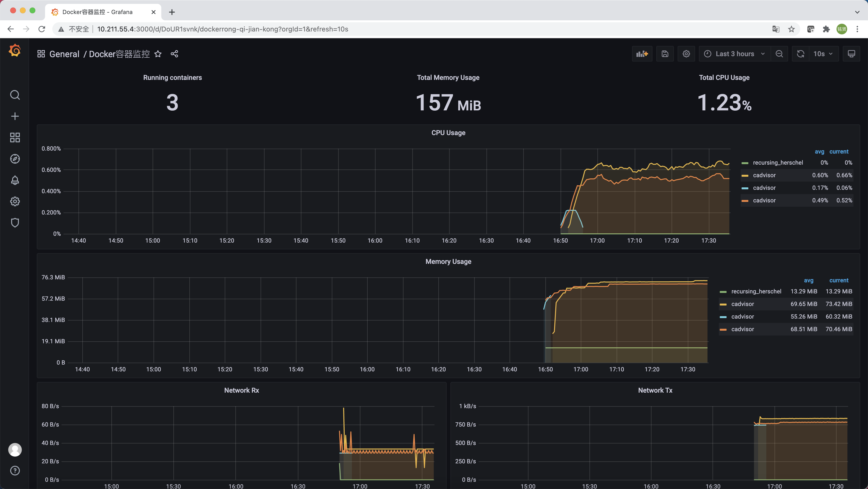Open Server Admin shield icon
The width and height of the screenshot is (868, 489).
point(15,223)
